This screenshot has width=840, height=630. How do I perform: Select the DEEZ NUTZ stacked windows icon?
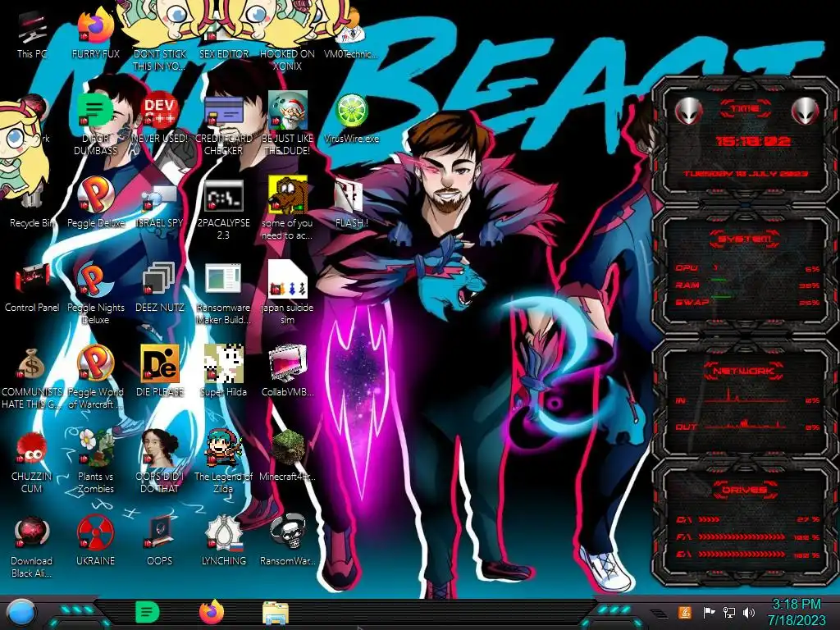point(159,288)
